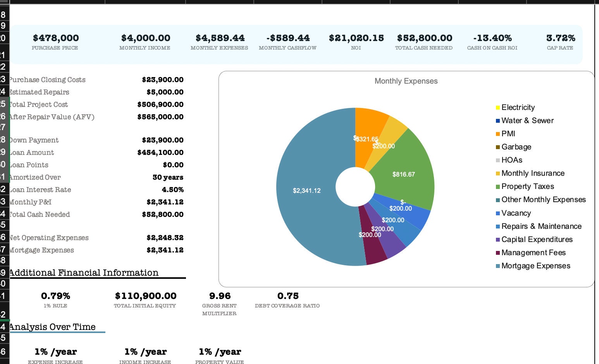Click the 4.50% Loan Interest Rate cell
Screen dimensions: 599x364
(173, 190)
